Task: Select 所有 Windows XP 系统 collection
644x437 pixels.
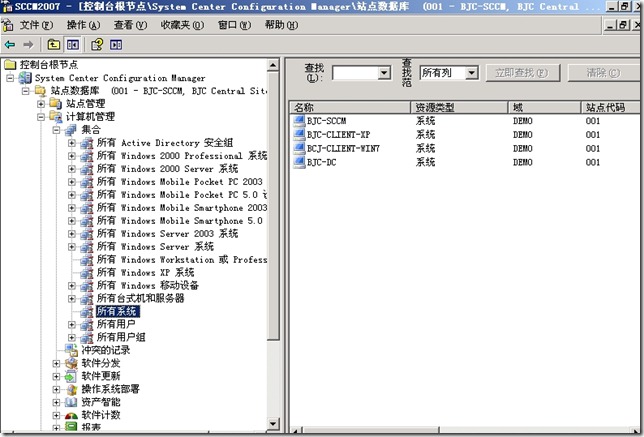Action: tap(145, 272)
